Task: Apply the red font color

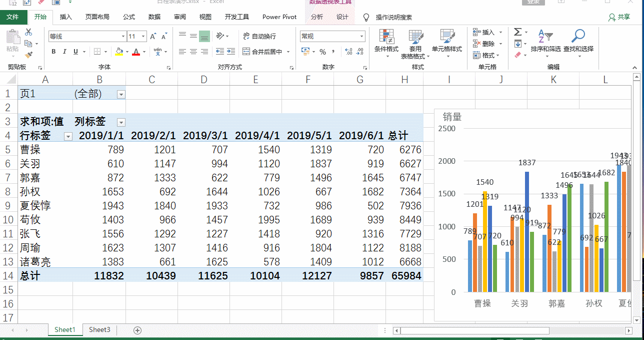Action: pyautogui.click(x=136, y=52)
